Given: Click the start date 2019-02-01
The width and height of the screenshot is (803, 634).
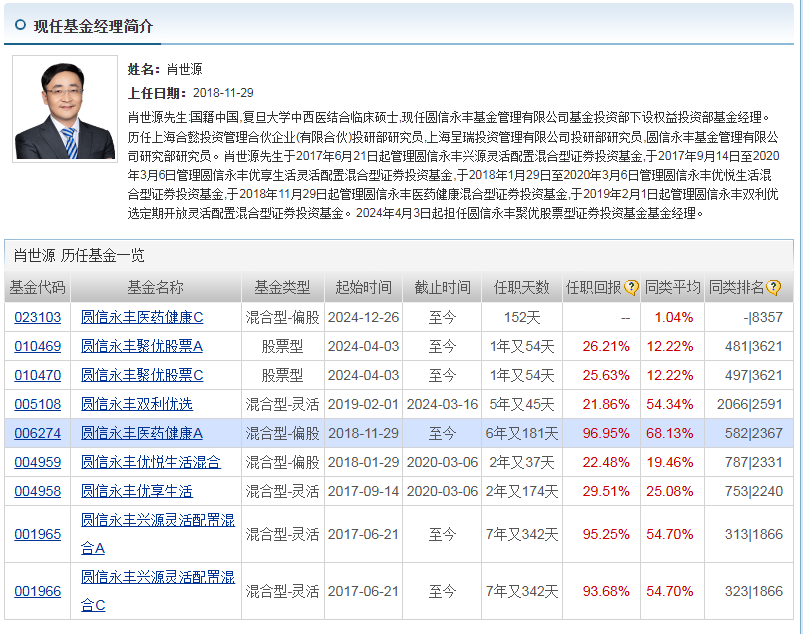Looking at the screenshot, I should pyautogui.click(x=363, y=405).
